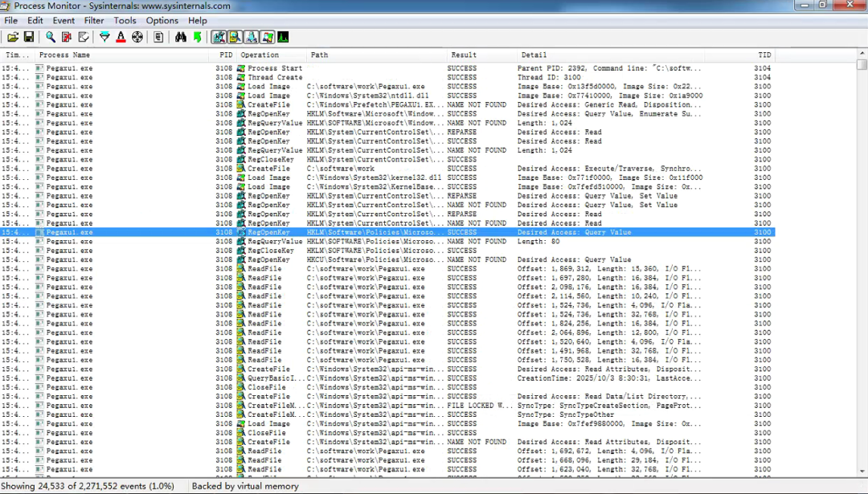Click the Operation column header
868x494 pixels.
pyautogui.click(x=272, y=55)
